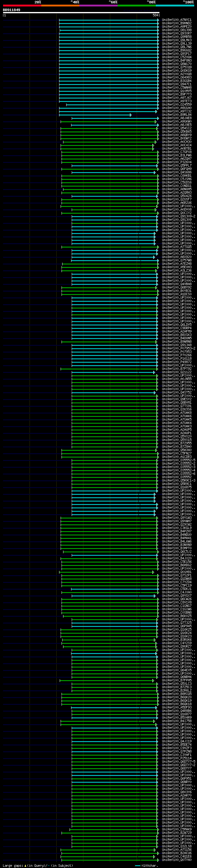Click the UniRef100_A8X920 hit label

(176, 257)
